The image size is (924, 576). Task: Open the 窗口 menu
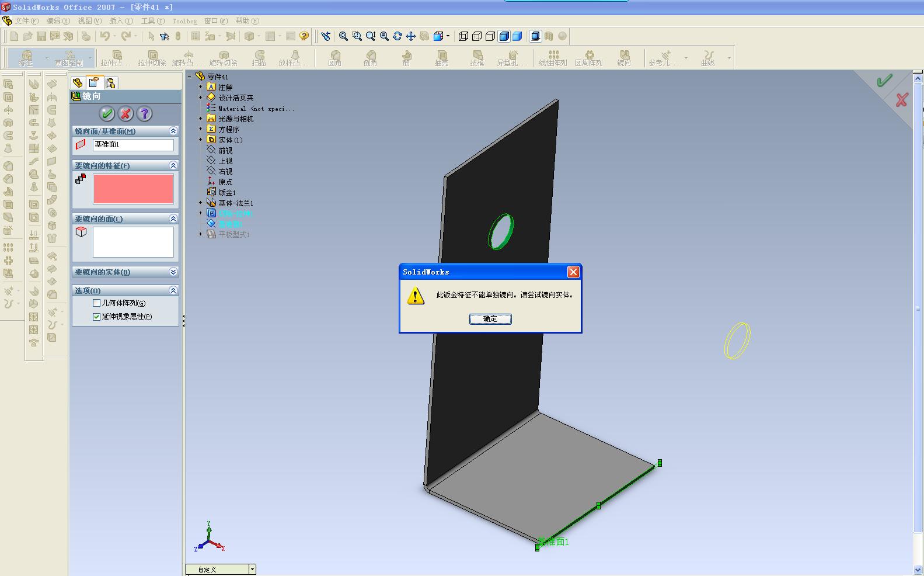tap(216, 21)
